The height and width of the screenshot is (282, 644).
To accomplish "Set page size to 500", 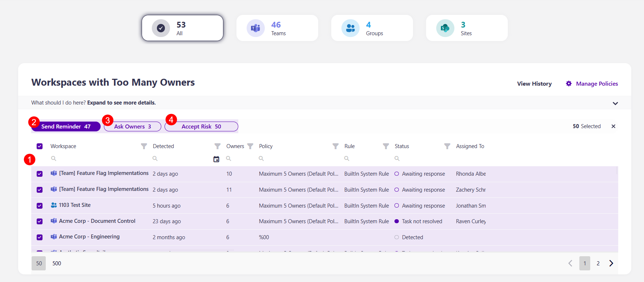I will 57,263.
